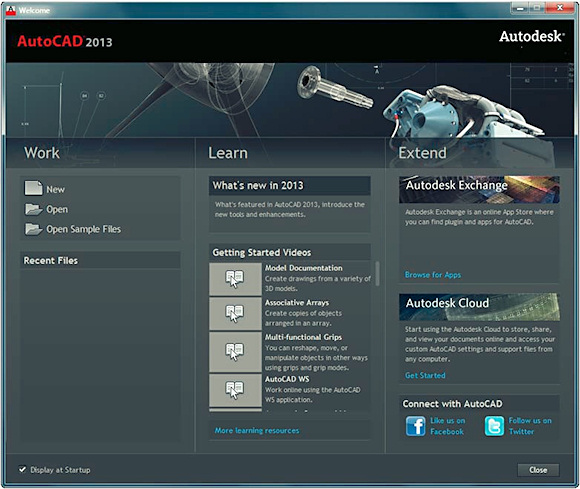Click the AutoCAD WS title text
The image size is (580, 489).
click(x=287, y=379)
